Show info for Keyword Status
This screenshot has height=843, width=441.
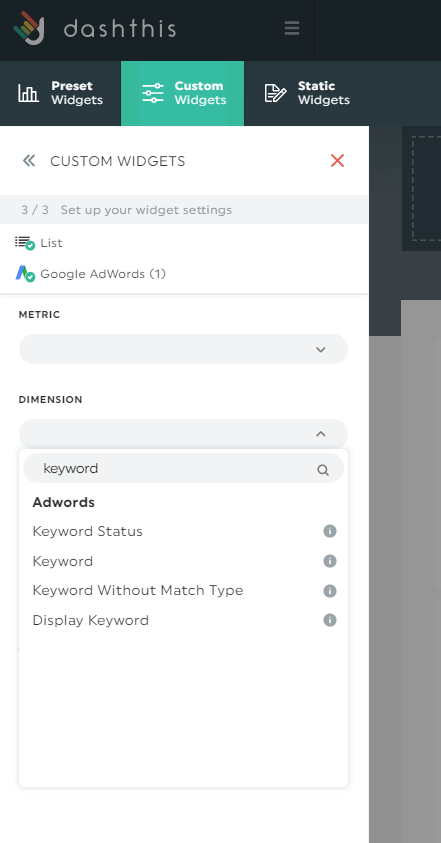coord(330,531)
